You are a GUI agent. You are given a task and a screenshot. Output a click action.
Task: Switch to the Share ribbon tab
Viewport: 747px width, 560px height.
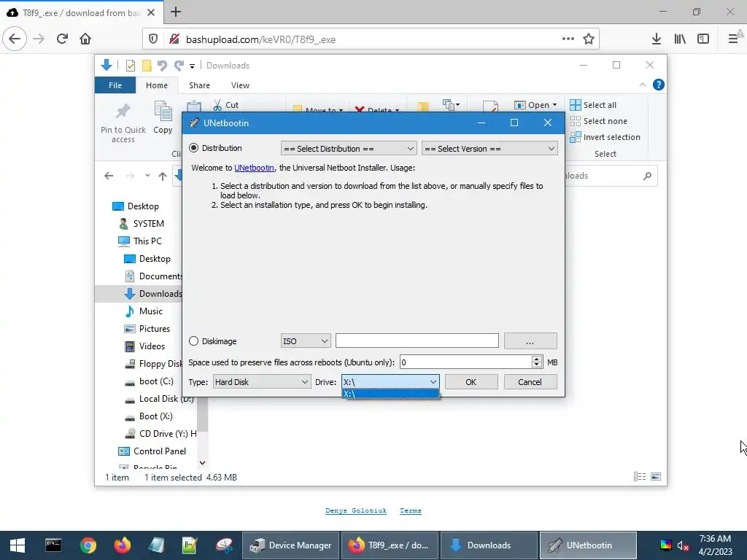coord(199,85)
